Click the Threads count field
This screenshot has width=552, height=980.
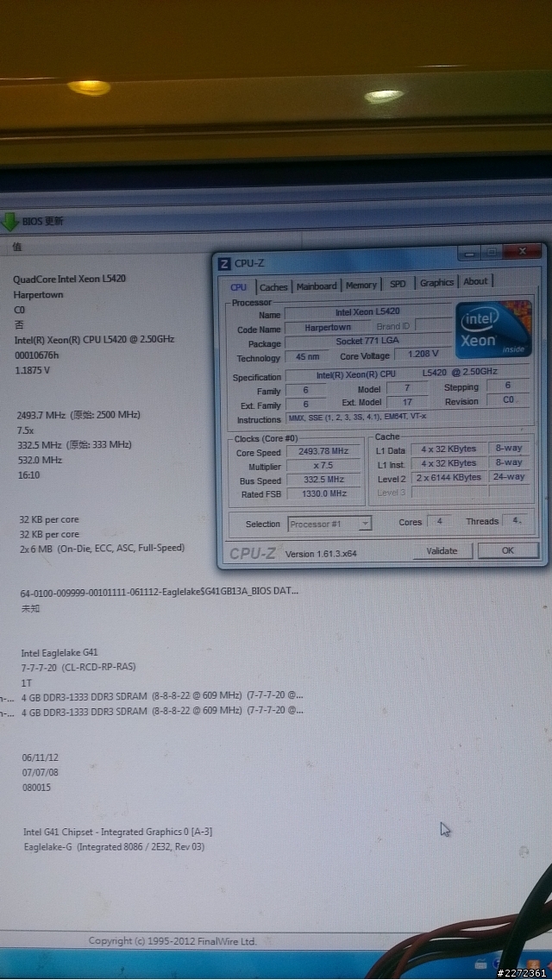click(x=516, y=520)
